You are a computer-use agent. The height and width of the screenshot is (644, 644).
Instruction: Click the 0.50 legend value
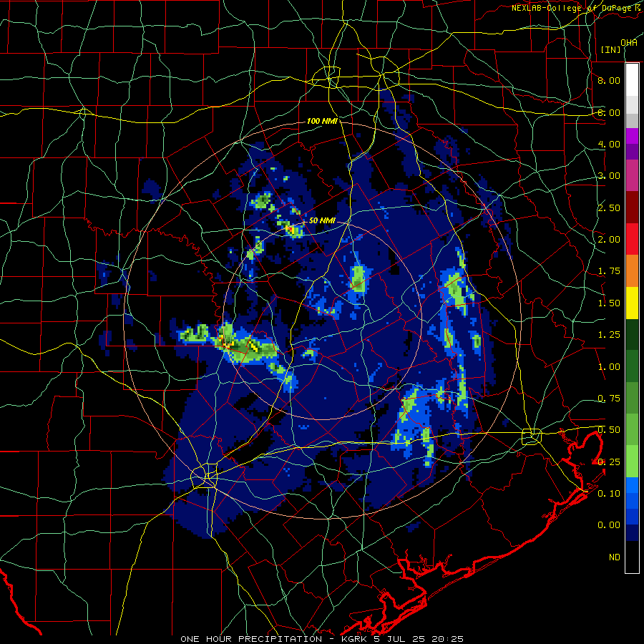click(x=609, y=430)
